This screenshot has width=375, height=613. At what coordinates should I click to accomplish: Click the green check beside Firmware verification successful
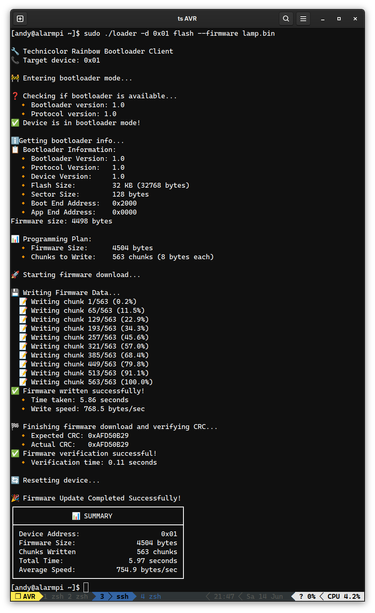(x=15, y=453)
